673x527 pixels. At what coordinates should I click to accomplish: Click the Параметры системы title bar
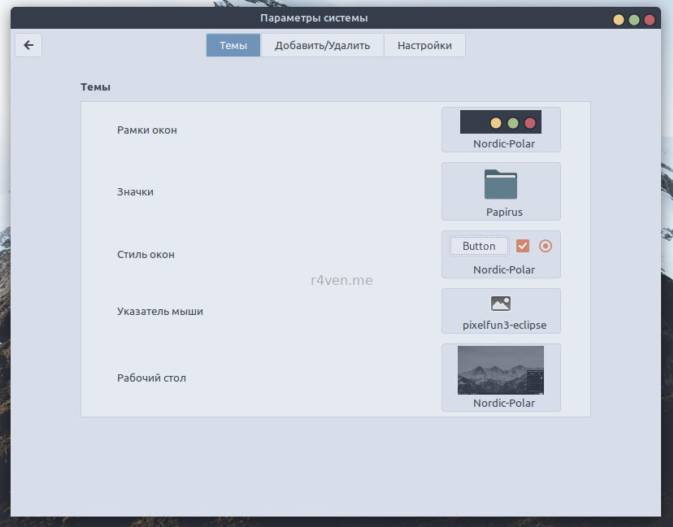click(314, 18)
